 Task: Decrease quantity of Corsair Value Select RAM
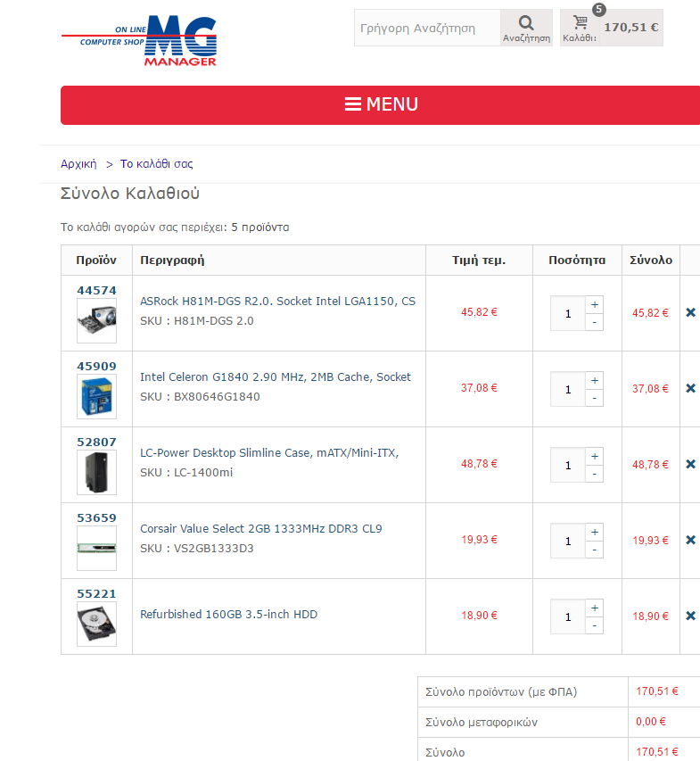(x=594, y=550)
